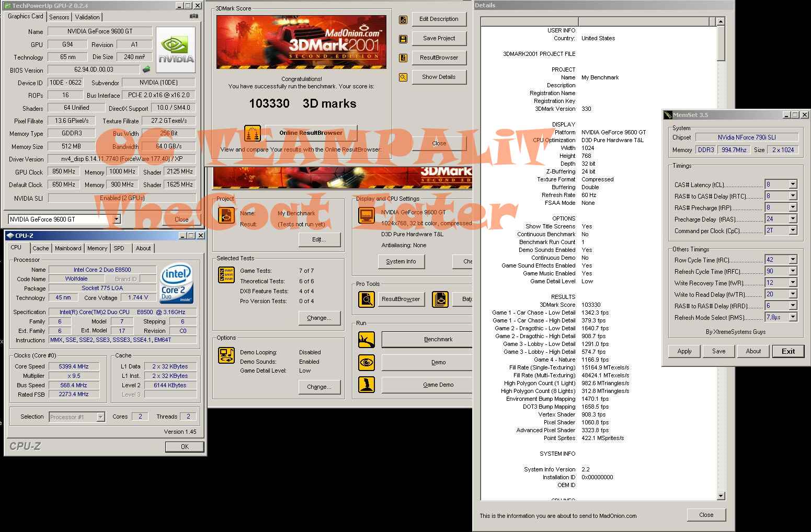This screenshot has height=532, width=811.
Task: Switch to the Validation tab in GPU-Z
Action: pos(87,17)
